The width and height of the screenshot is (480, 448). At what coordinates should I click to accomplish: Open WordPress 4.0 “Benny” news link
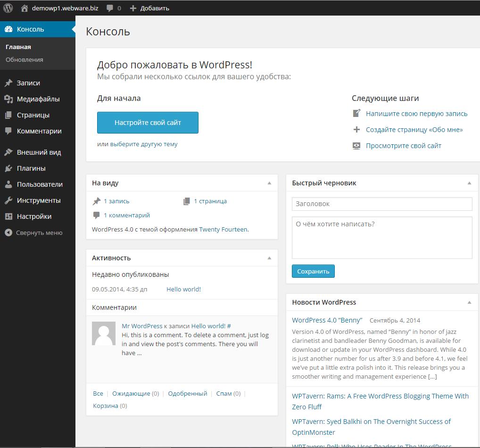pyautogui.click(x=327, y=320)
